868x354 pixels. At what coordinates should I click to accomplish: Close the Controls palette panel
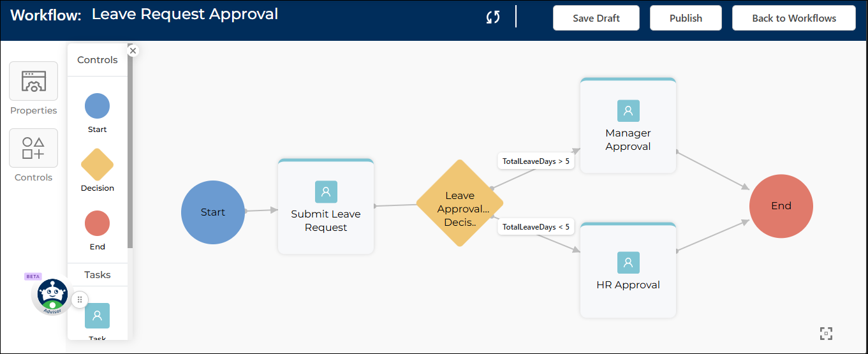133,50
